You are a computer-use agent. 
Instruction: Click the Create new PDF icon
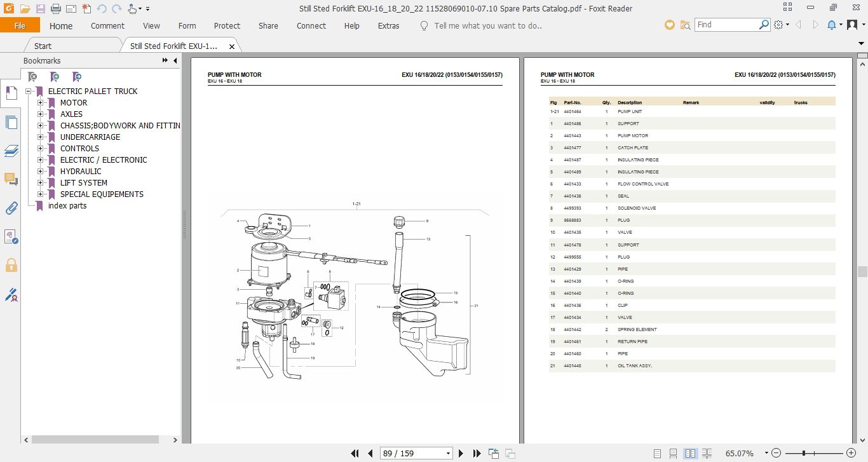86,9
